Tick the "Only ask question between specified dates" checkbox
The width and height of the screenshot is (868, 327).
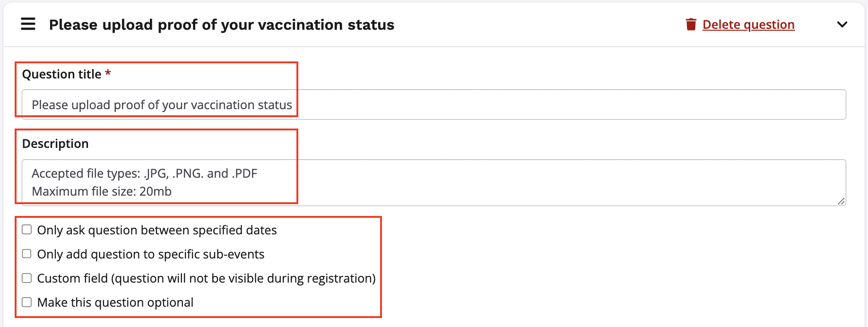tap(27, 230)
